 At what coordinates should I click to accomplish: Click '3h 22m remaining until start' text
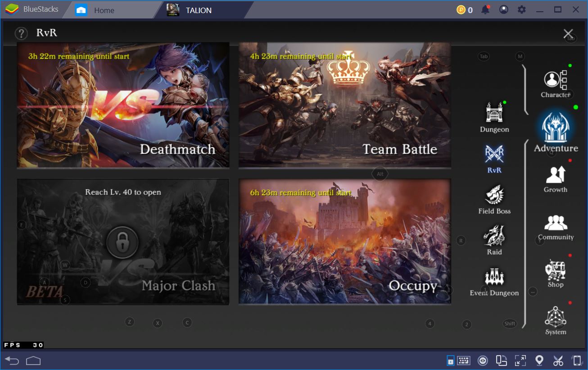point(79,56)
